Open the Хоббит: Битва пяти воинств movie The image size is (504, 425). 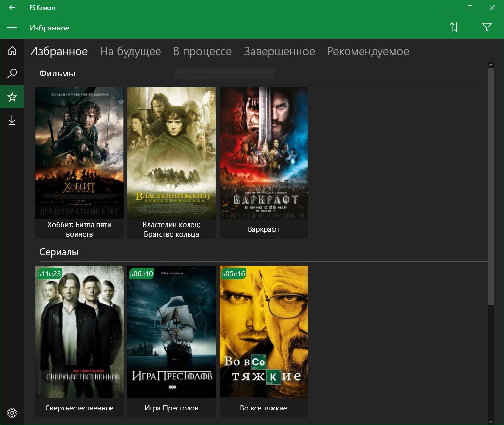click(x=79, y=152)
